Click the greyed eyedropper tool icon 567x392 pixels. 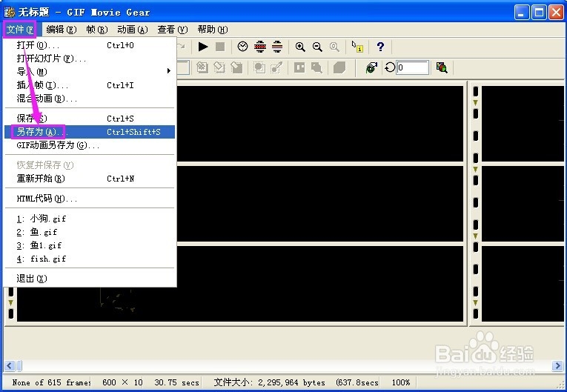coord(276,67)
